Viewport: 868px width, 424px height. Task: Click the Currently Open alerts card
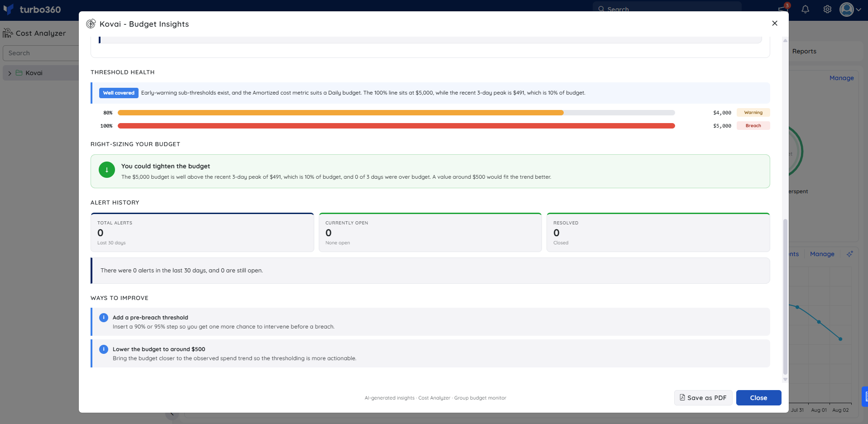click(x=430, y=232)
